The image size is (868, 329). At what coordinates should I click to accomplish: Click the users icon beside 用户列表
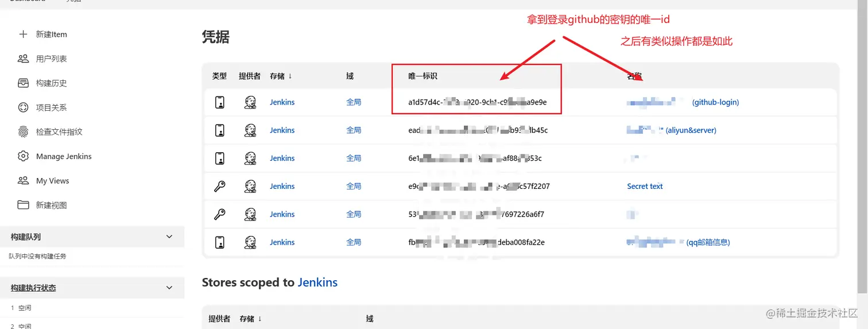pyautogui.click(x=23, y=59)
